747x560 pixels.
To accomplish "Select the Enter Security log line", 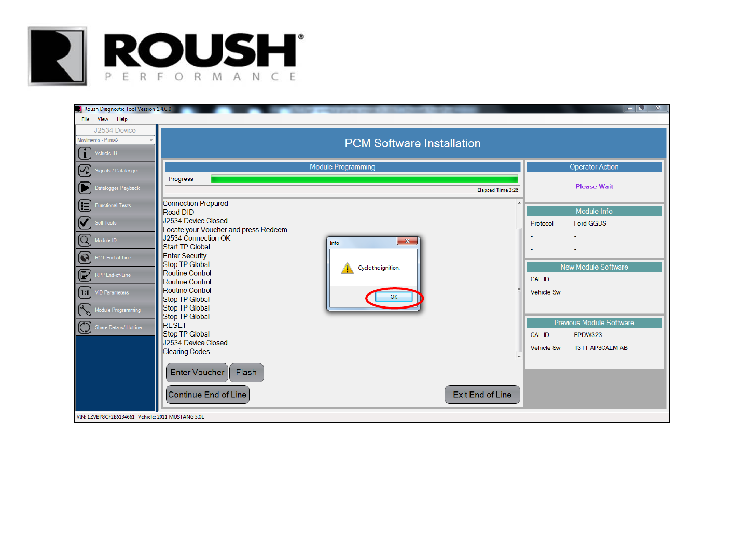I will pyautogui.click(x=185, y=256).
